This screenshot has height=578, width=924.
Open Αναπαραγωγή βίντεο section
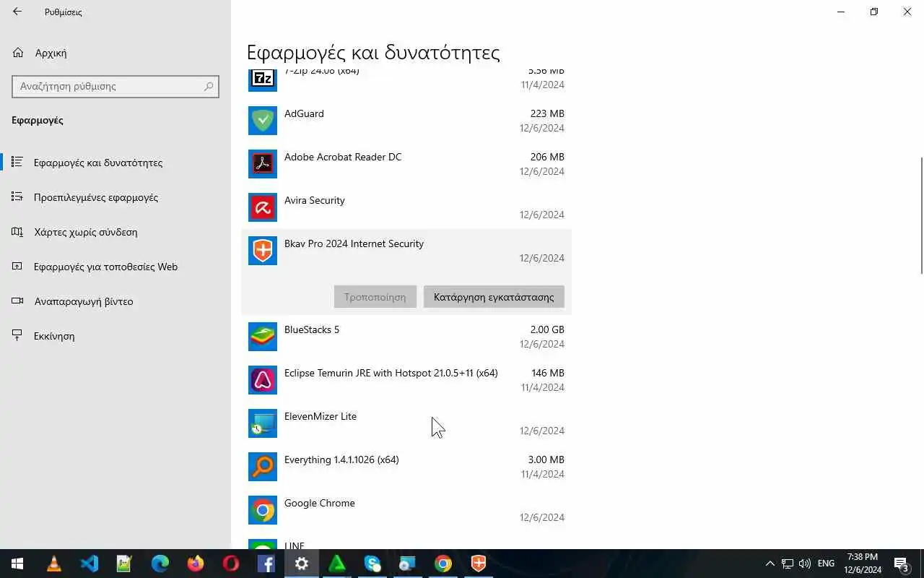point(115,301)
